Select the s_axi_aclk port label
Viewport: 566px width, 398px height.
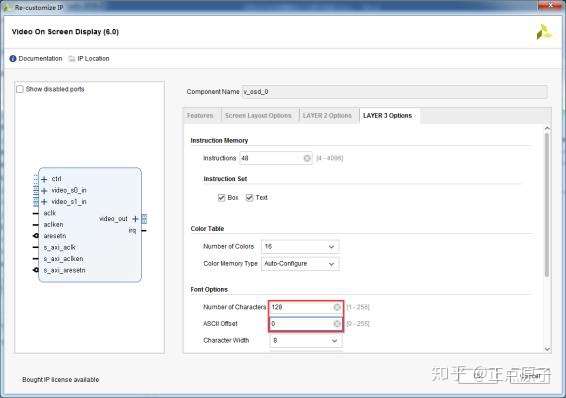(x=60, y=248)
